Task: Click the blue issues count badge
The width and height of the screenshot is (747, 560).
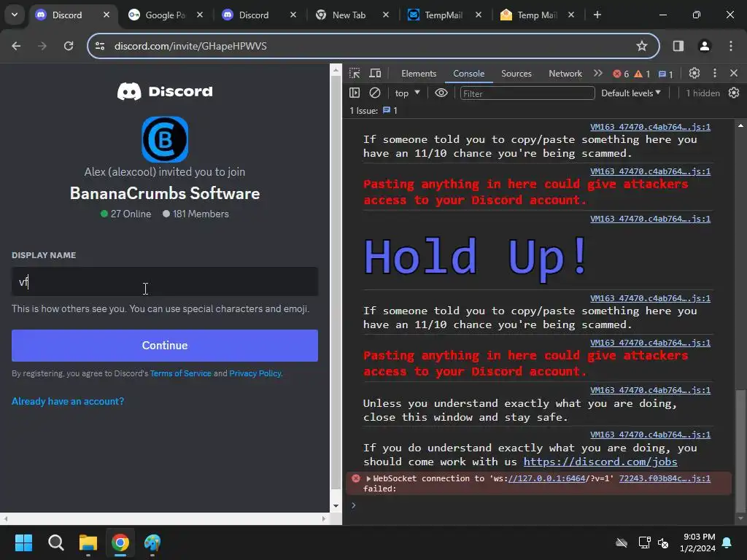Action: click(x=665, y=74)
